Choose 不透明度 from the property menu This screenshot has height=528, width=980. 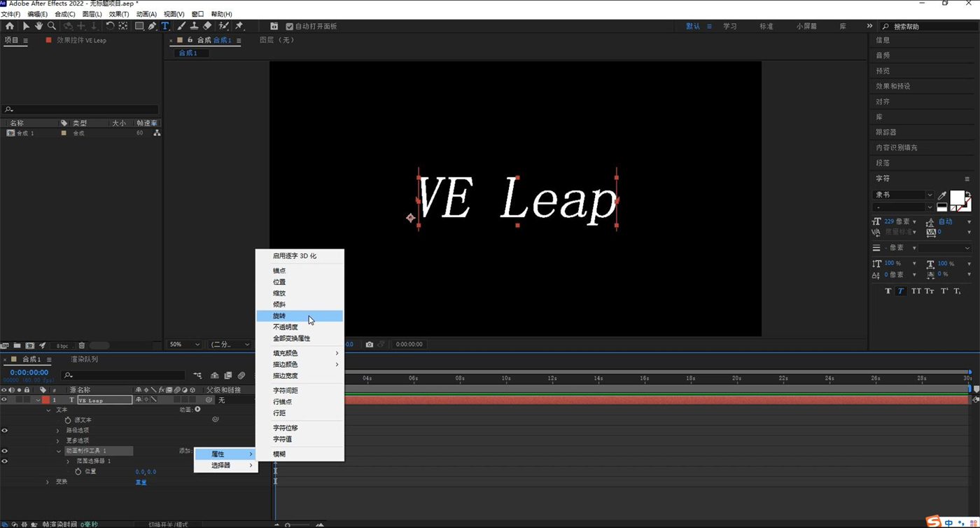tap(300, 327)
